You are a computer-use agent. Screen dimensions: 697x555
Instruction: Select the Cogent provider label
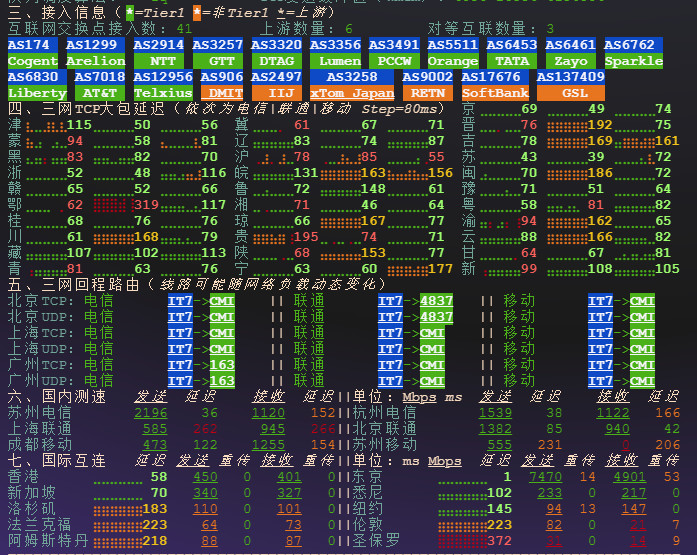pos(33,61)
